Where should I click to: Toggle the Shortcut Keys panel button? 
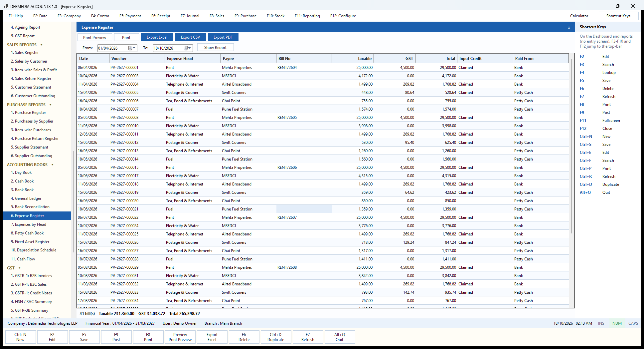[x=618, y=16]
